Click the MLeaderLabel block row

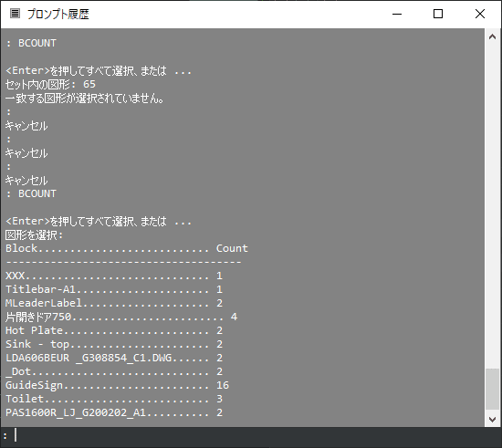tap(114, 303)
